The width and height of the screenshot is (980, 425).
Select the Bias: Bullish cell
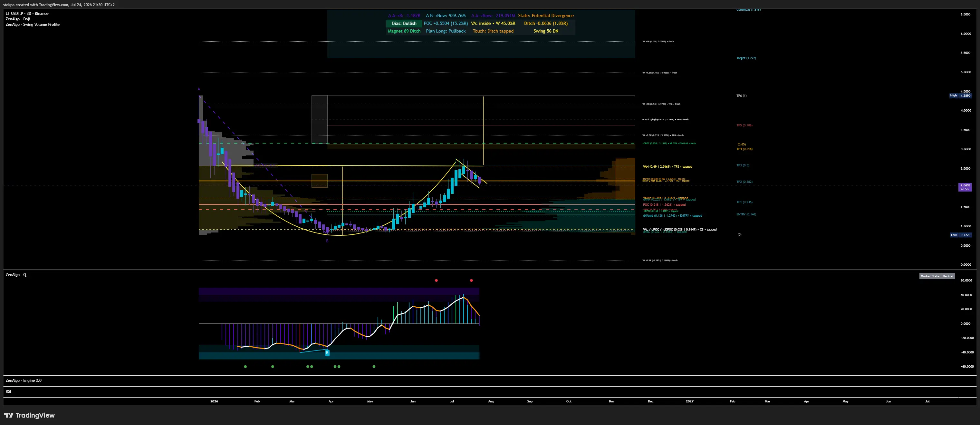404,23
